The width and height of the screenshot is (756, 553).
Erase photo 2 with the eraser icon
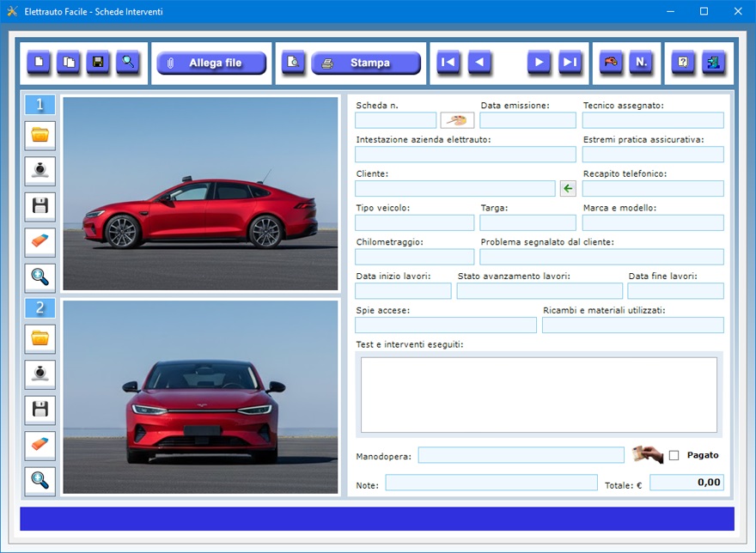(x=40, y=446)
